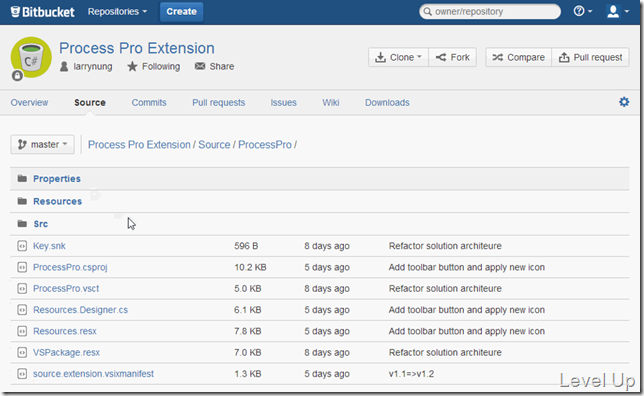Open the Wiki tab
Screen dimensions: 644x396
(x=331, y=103)
